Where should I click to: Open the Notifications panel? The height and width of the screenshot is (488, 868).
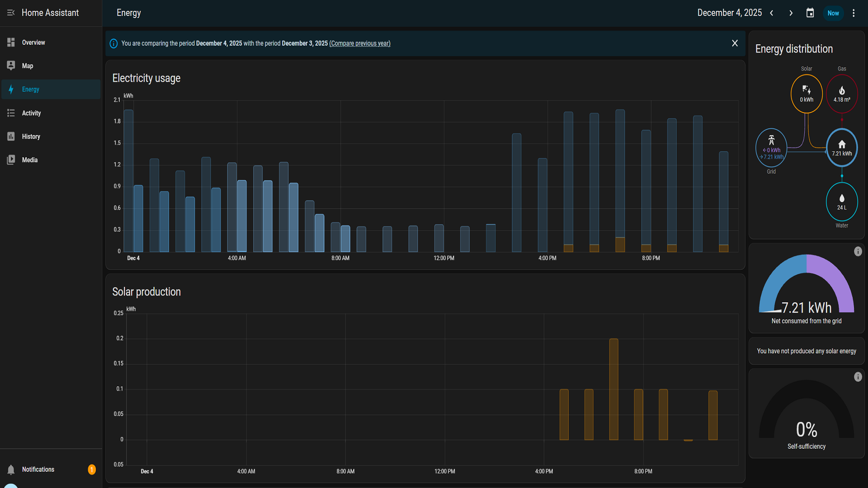[38, 469]
